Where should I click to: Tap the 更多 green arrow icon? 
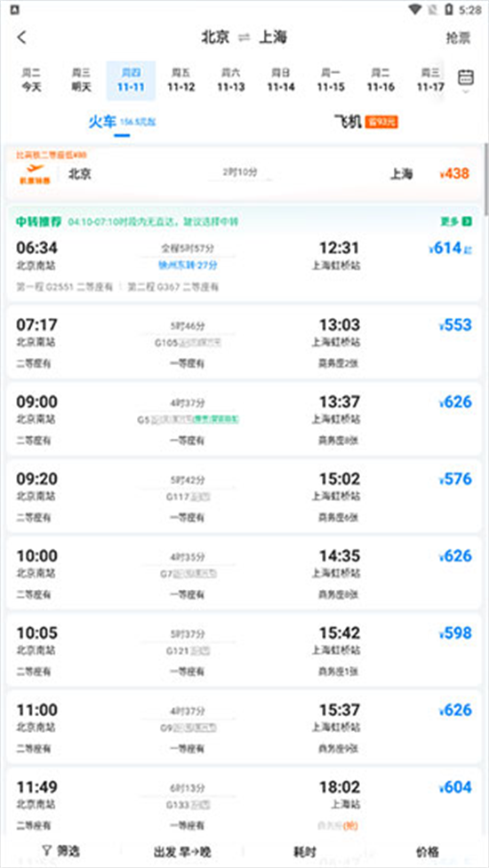467,222
